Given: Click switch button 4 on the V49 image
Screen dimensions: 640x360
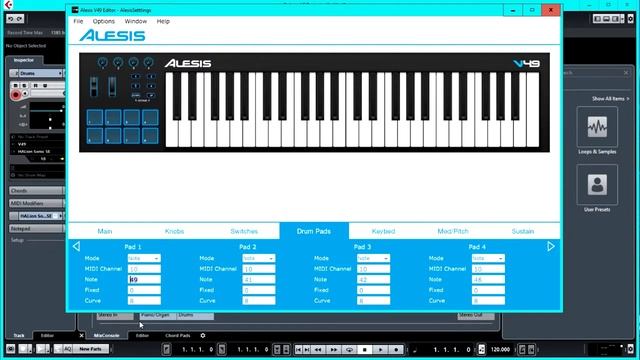Looking at the screenshot, I should point(151,86).
